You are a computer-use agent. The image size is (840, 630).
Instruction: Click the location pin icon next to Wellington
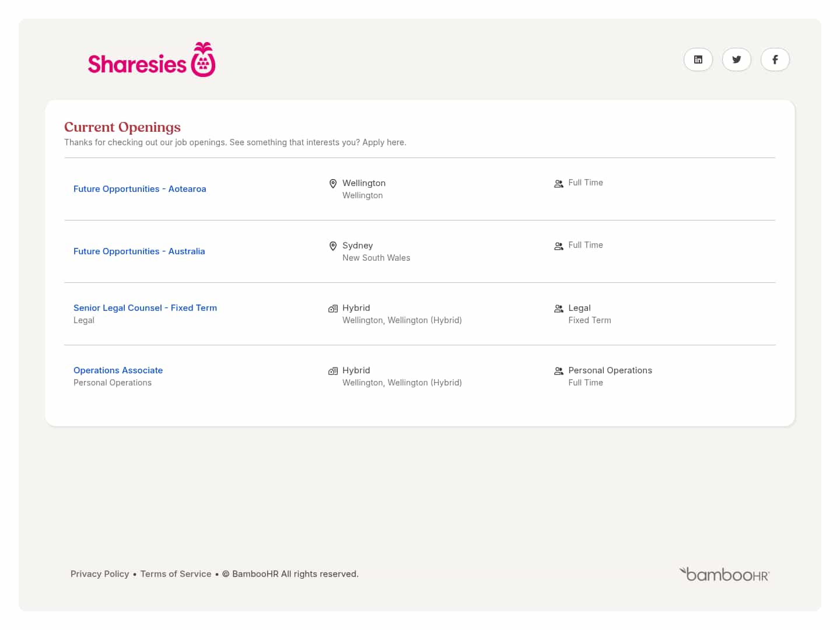click(x=333, y=183)
